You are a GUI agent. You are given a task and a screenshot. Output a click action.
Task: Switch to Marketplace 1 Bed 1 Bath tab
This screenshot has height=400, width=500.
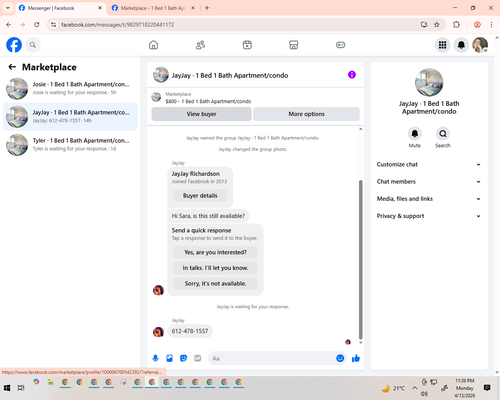(153, 8)
